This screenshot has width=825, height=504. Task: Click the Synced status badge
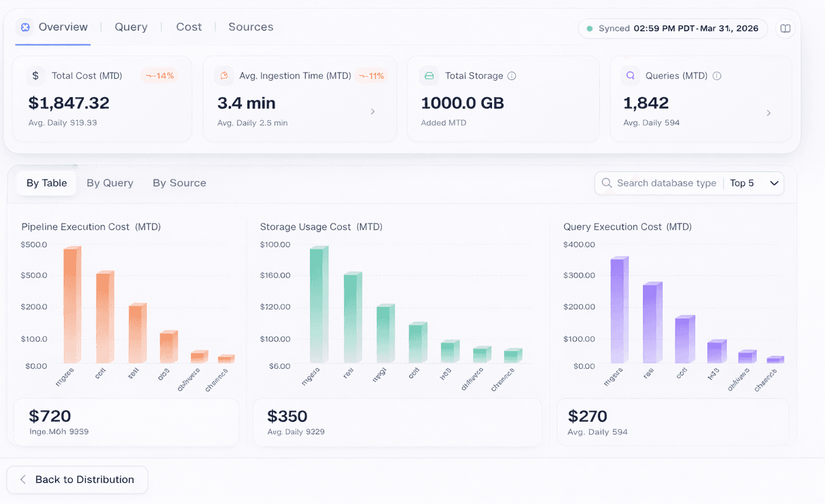672,29
